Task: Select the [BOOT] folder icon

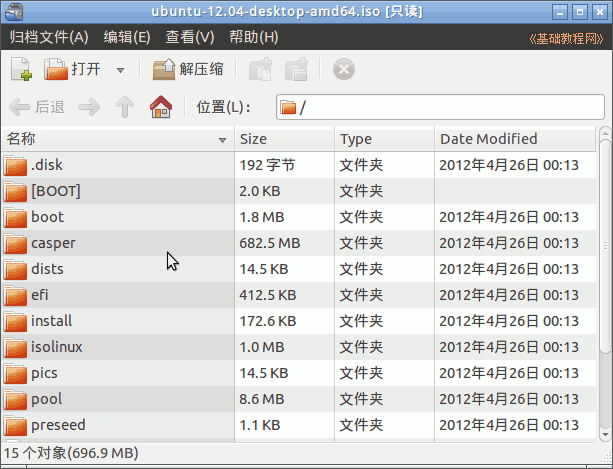Action: pyautogui.click(x=16, y=192)
